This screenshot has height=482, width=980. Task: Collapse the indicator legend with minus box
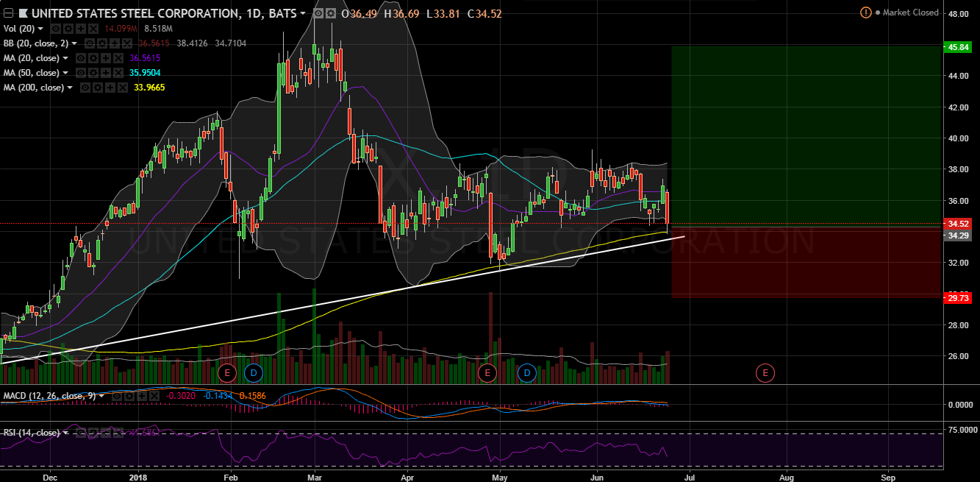pyautogui.click(x=8, y=13)
